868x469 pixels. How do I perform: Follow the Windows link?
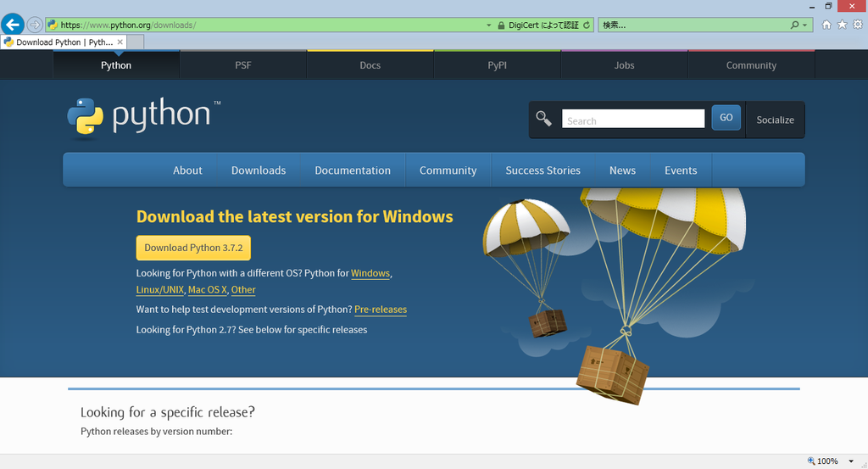click(370, 273)
